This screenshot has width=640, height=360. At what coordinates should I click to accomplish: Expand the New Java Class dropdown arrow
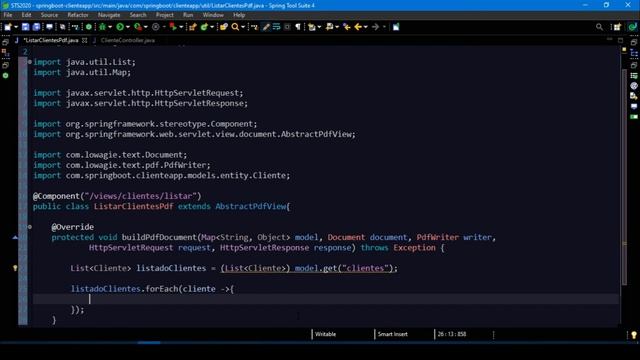(x=212, y=27)
